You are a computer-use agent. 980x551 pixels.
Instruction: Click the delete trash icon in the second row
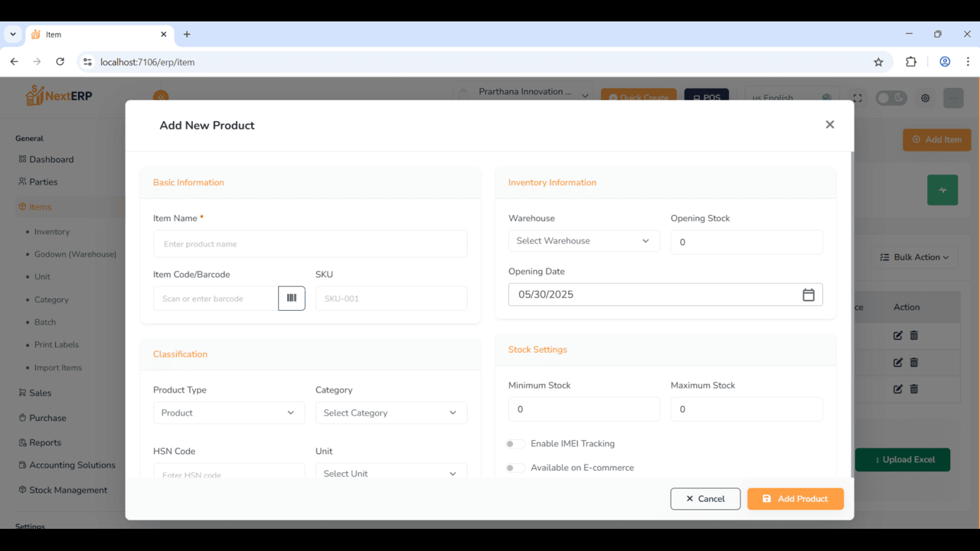[x=913, y=362]
